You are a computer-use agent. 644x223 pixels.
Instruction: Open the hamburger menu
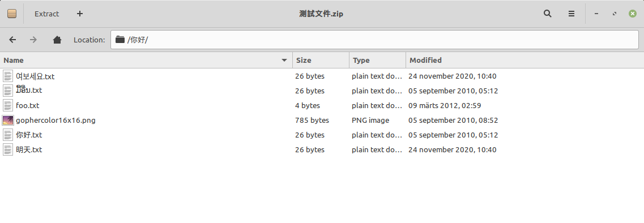(572, 14)
